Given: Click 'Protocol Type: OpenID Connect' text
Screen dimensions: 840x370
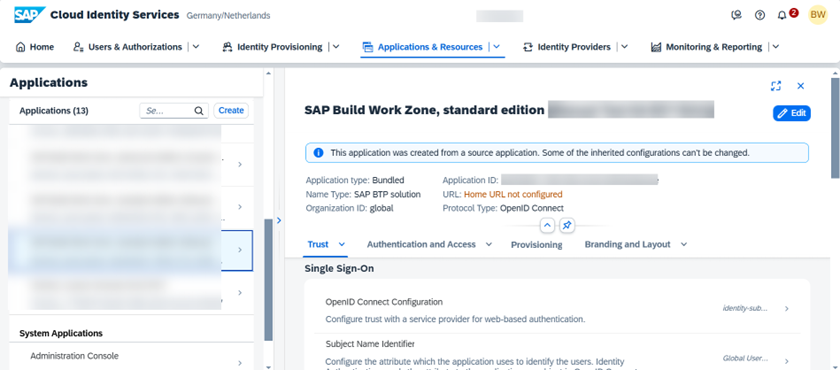Looking at the screenshot, I should pyautogui.click(x=503, y=208).
